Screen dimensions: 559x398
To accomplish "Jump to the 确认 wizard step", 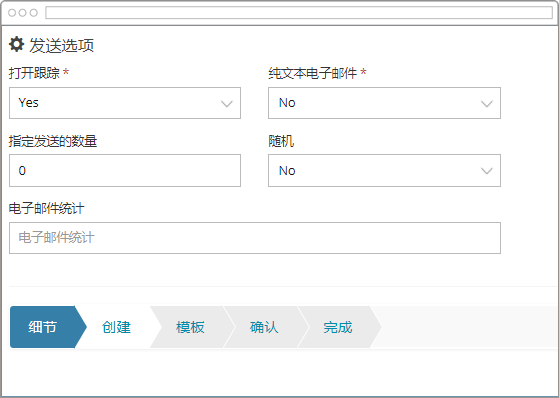I will 264,327.
